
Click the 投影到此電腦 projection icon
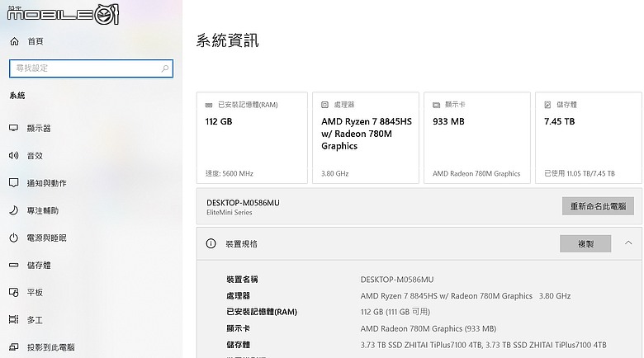tap(13, 347)
